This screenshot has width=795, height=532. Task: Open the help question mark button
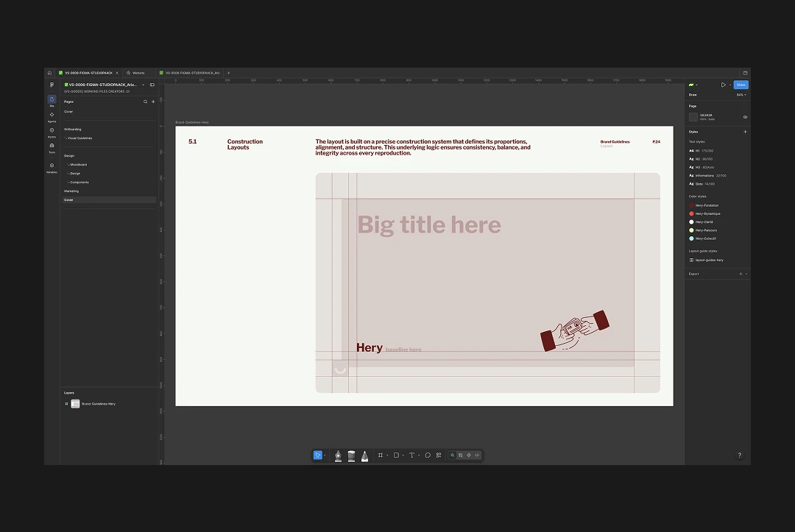tap(740, 455)
